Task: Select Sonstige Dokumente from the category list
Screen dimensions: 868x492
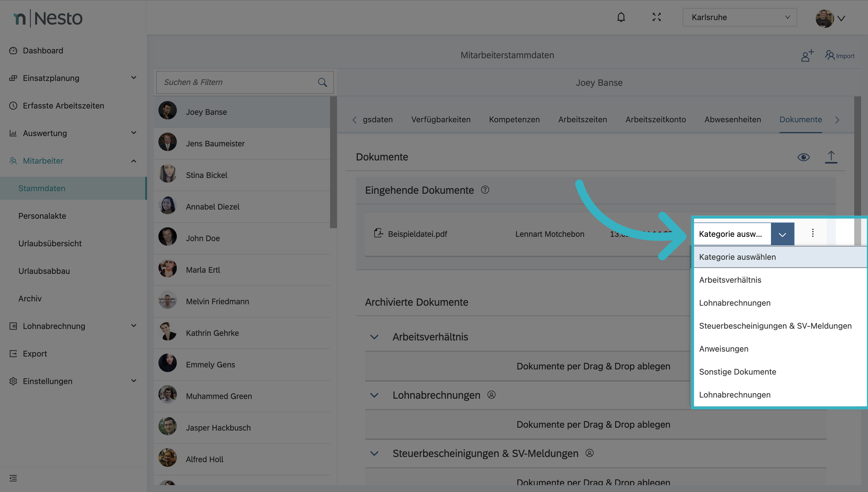Action: pyautogui.click(x=737, y=372)
